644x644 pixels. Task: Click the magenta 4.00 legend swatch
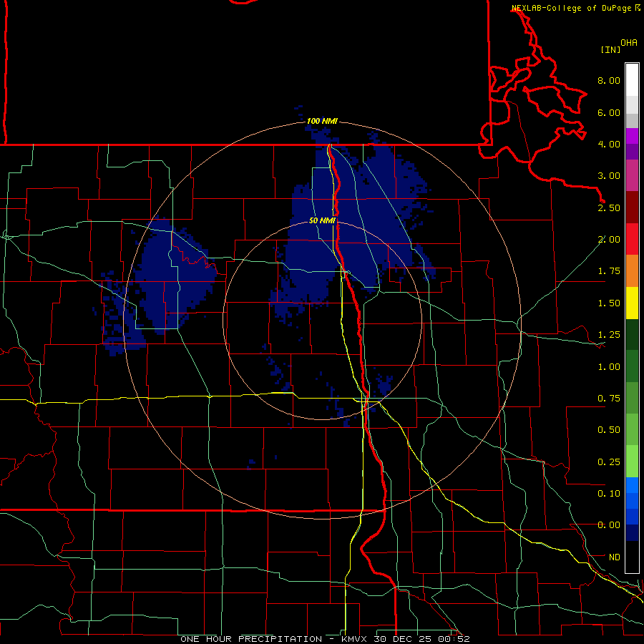tap(632, 136)
